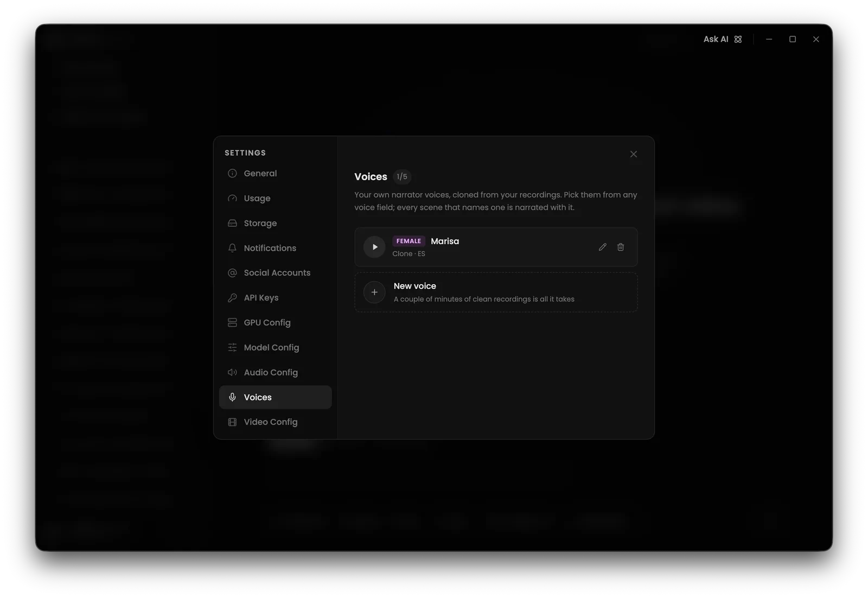Select GPU Config in the sidebar

tap(275, 322)
